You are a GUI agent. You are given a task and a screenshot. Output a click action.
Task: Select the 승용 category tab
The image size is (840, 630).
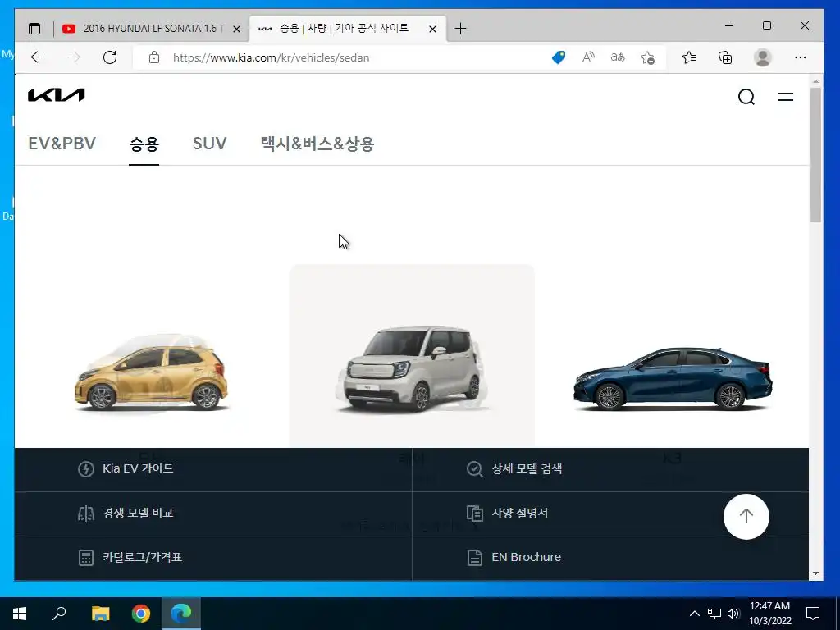pyautogui.click(x=144, y=144)
